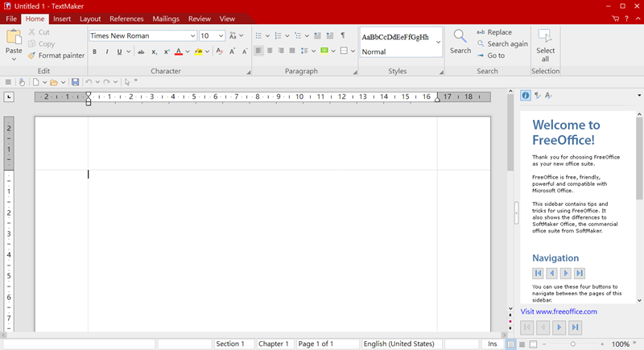Select the Format painter tool
The height and width of the screenshot is (350, 644).
coord(56,56)
